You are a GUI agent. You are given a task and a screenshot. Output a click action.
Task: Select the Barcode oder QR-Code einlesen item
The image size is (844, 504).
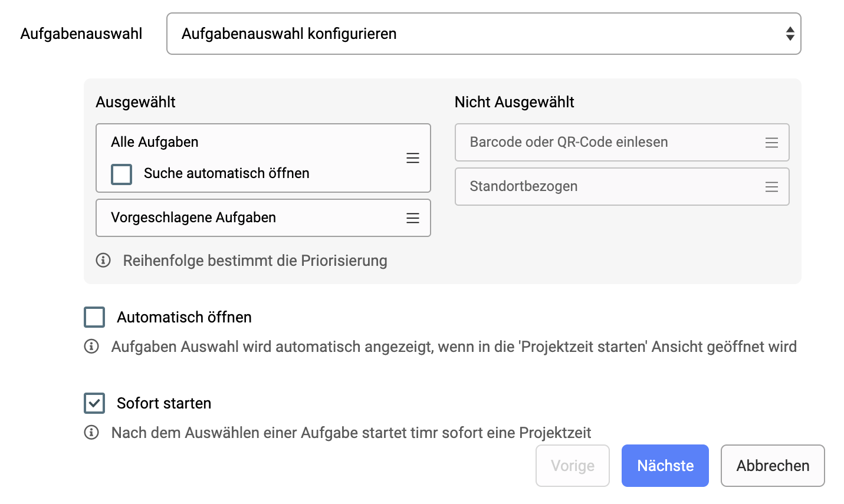[622, 142]
